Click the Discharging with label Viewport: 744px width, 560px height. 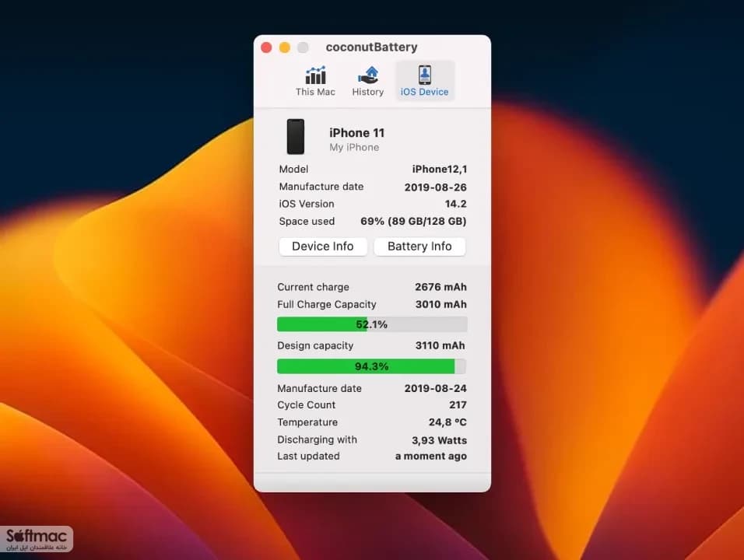coord(317,439)
